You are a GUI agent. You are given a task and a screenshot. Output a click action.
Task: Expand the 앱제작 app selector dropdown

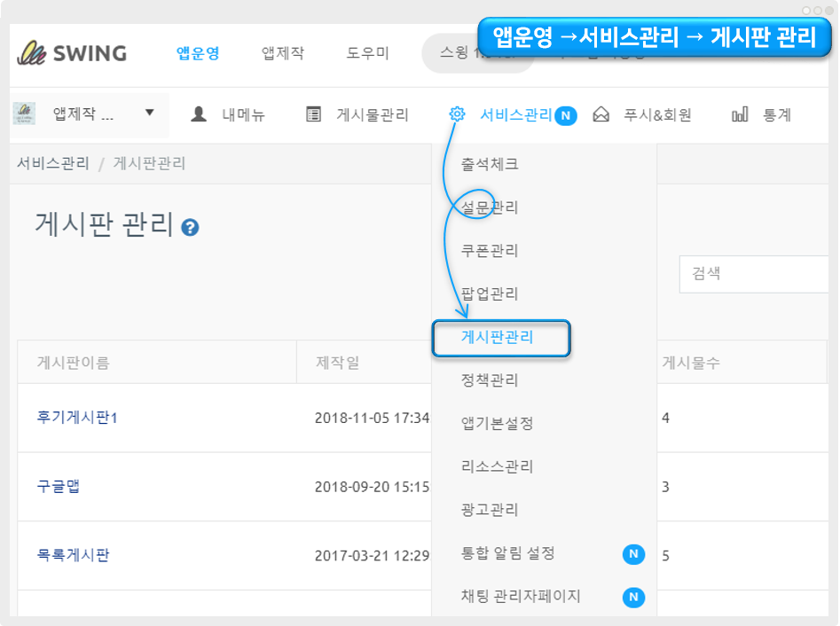(x=149, y=113)
